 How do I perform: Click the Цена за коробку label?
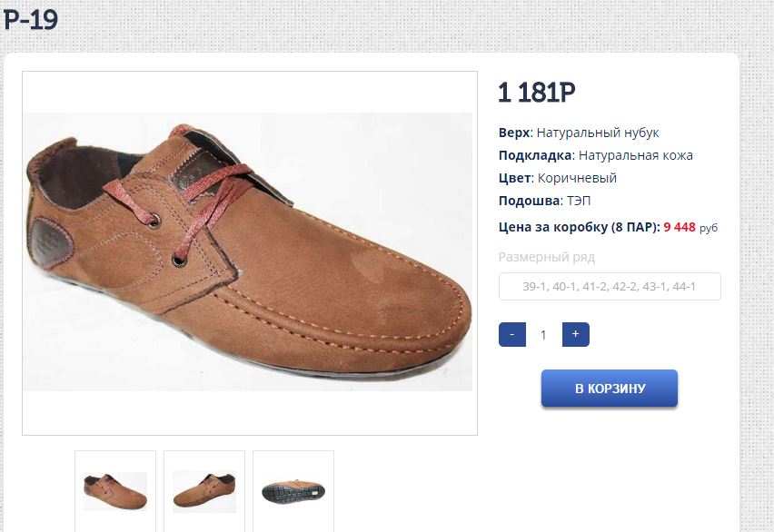pos(580,227)
